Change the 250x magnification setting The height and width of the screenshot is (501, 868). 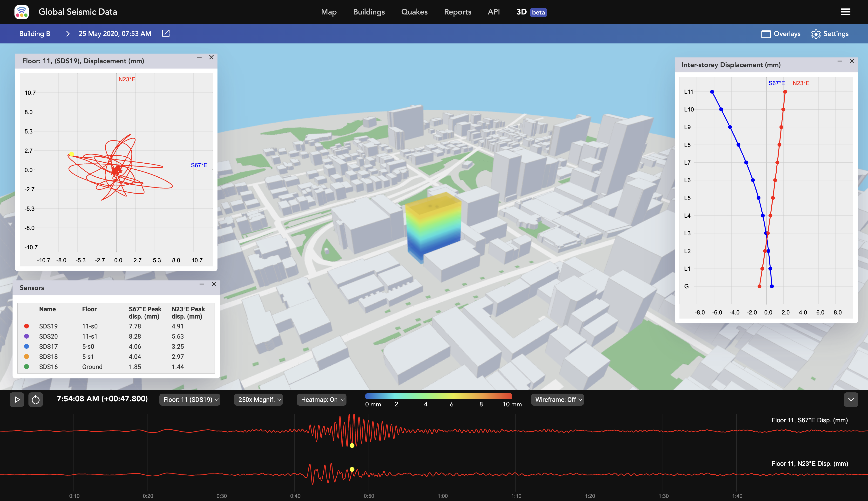pos(258,399)
